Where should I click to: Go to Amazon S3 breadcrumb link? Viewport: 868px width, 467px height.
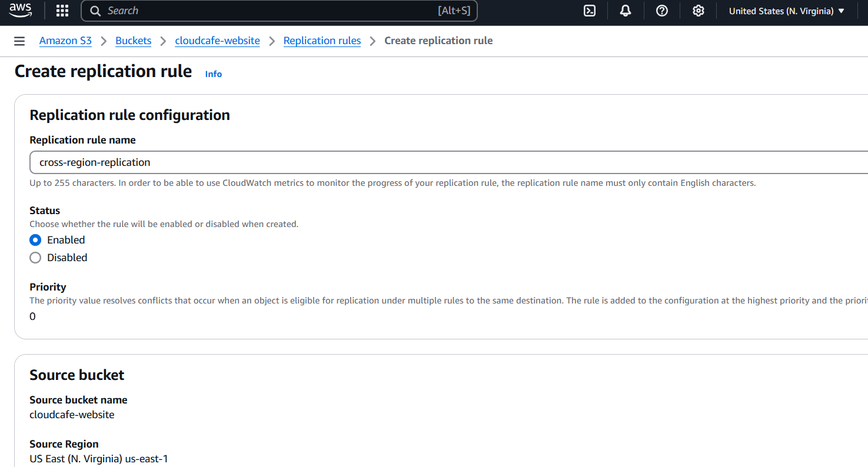[x=66, y=41]
